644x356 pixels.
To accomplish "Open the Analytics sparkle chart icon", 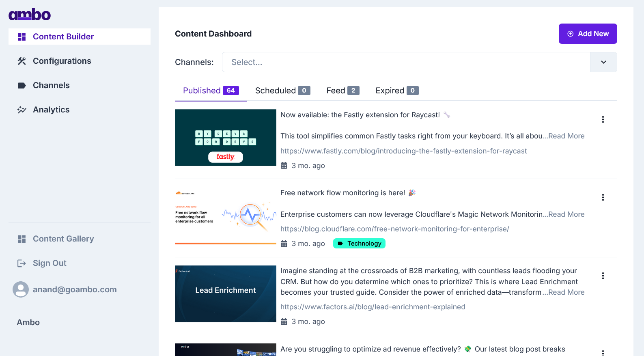I will [22, 110].
